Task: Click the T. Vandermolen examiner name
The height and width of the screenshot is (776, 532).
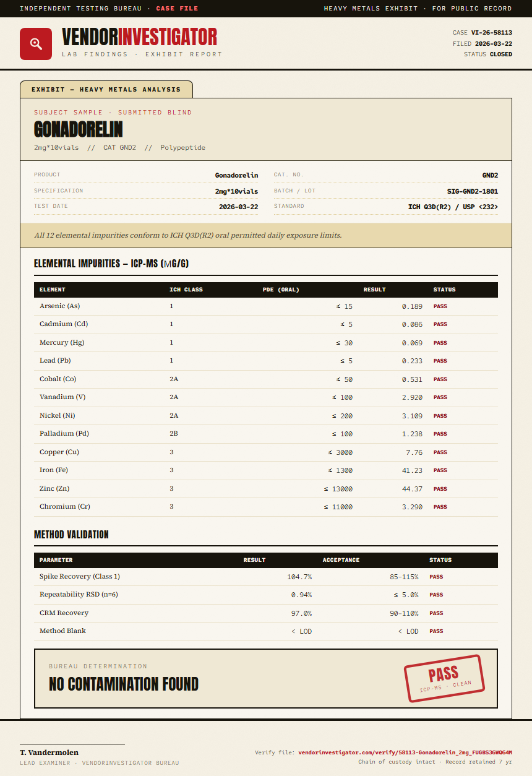Action: pyautogui.click(x=49, y=752)
